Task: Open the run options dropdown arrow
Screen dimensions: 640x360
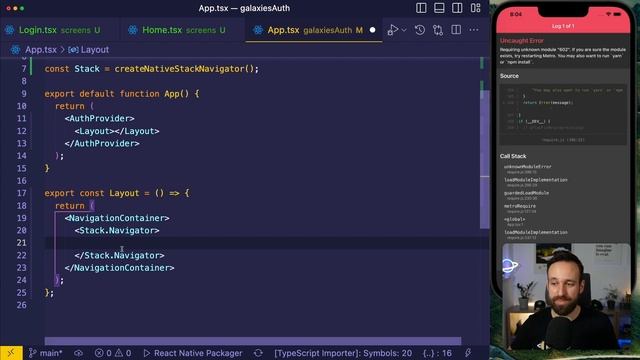Action: pyautogui.click(x=404, y=30)
